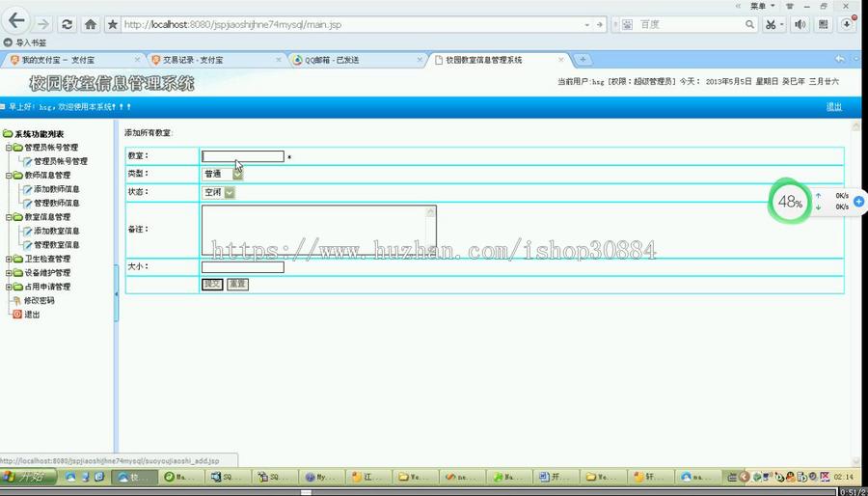Toggle the browser sound speaker icon

click(800, 24)
